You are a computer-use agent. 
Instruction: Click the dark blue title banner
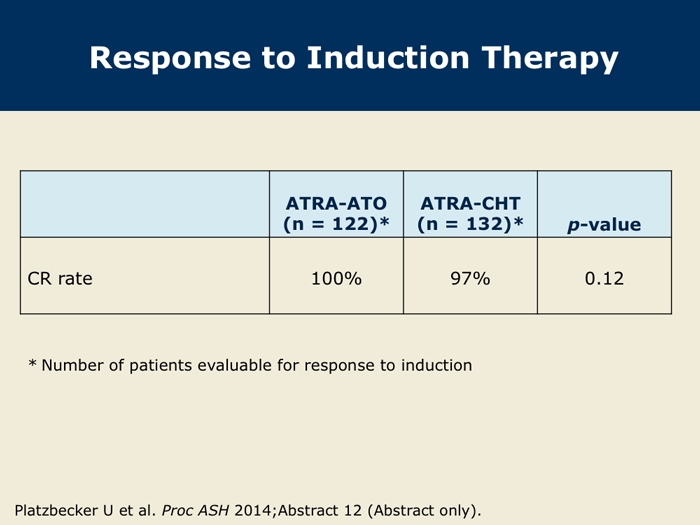pyautogui.click(x=350, y=55)
